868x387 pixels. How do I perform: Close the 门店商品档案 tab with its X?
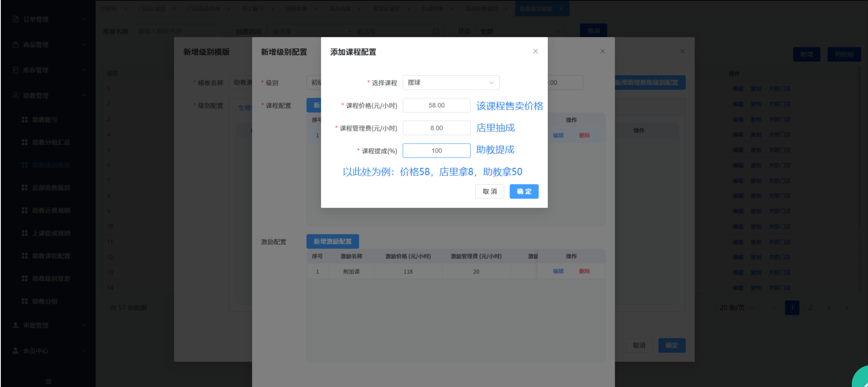pyautogui.click(x=229, y=9)
